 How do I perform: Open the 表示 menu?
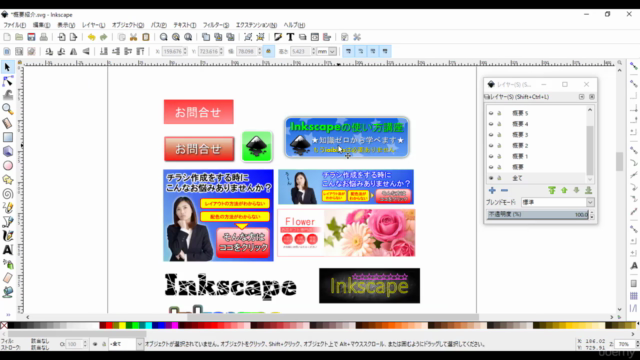(x=66, y=25)
